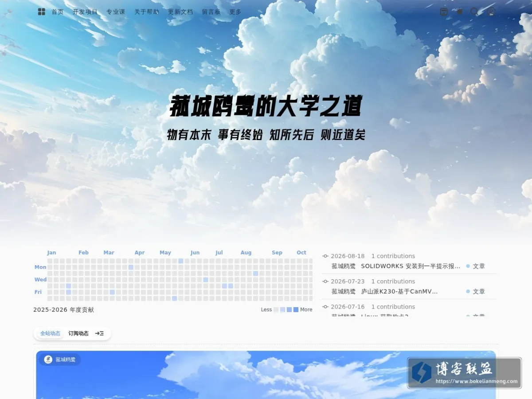
Task: Click 文章 tag of the 庐山派K230 entry
Action: pyautogui.click(x=479, y=291)
